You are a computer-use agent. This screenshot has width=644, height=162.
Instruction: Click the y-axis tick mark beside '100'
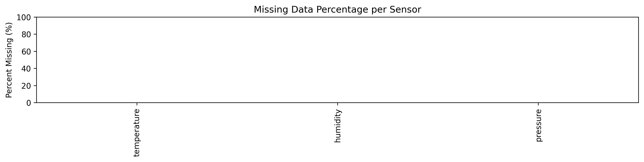(x=35, y=17)
